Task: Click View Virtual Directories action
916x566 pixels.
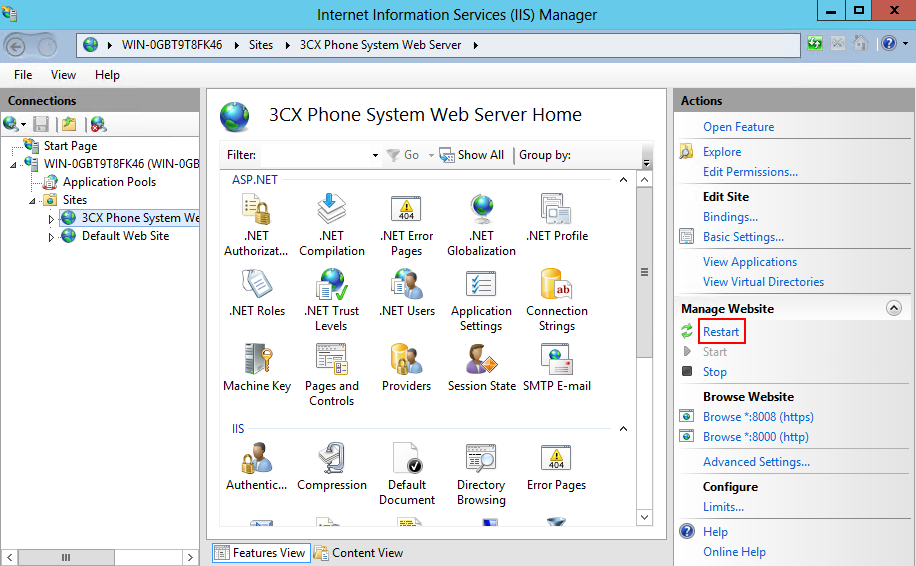Action: click(x=763, y=282)
